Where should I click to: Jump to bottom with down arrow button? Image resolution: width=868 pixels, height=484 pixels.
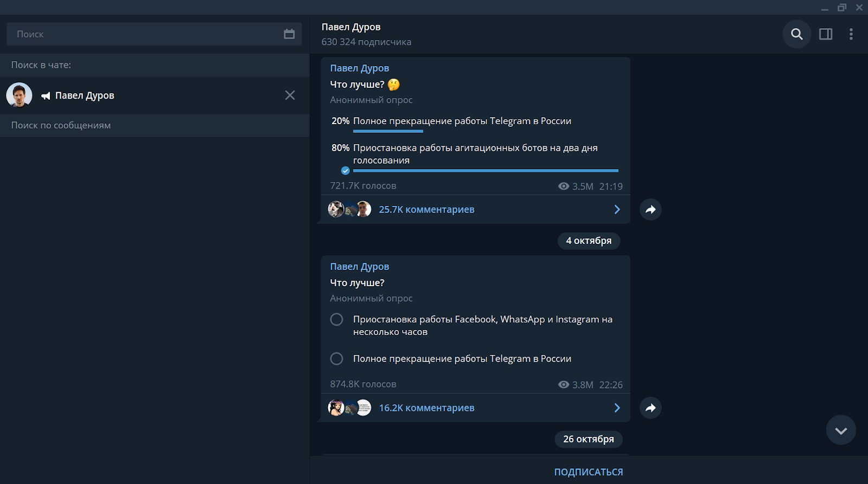[841, 430]
